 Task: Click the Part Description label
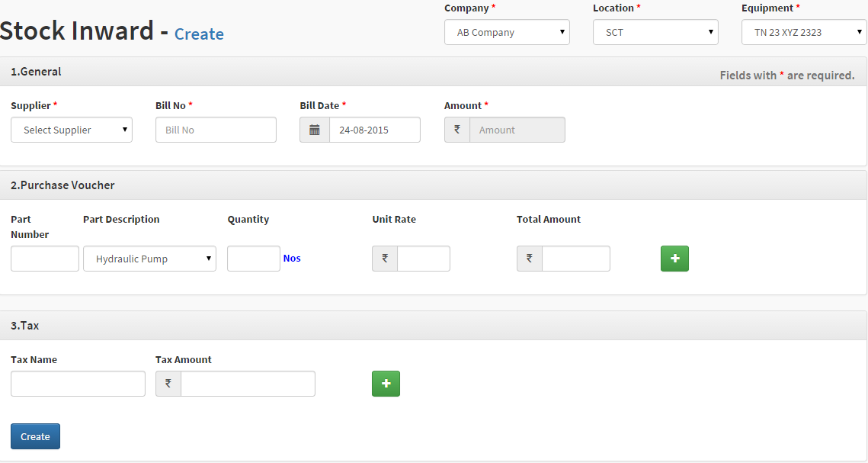[x=121, y=220]
